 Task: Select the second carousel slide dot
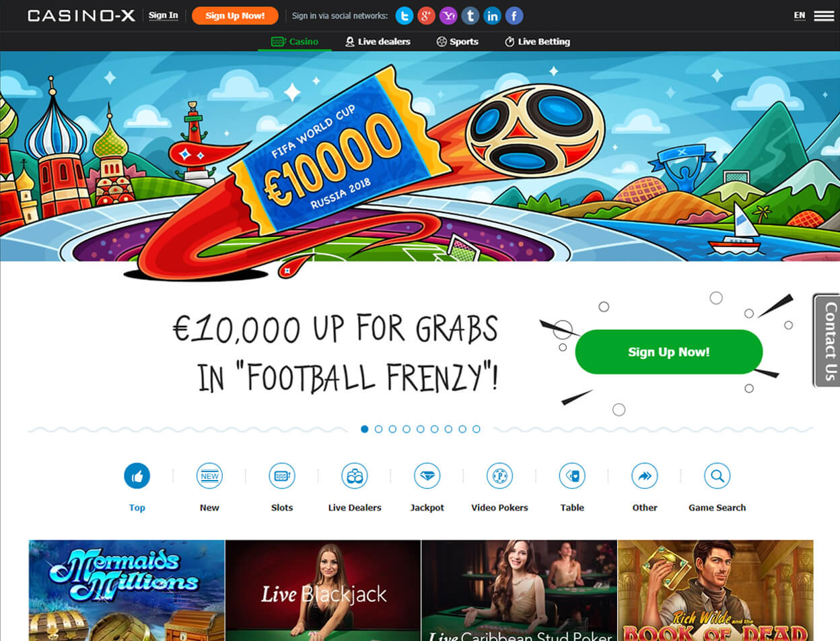pyautogui.click(x=378, y=429)
